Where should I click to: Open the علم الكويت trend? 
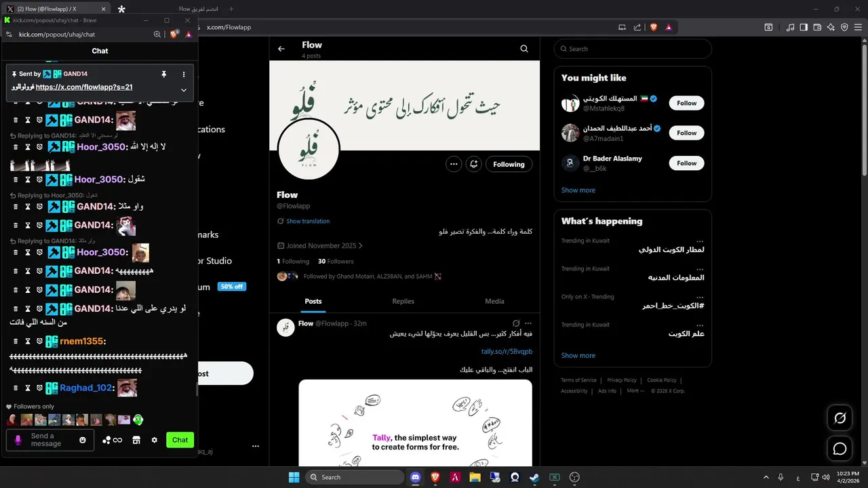tap(686, 333)
